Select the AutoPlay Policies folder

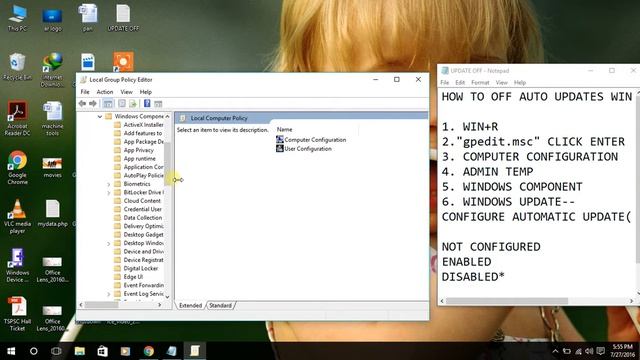point(139,176)
